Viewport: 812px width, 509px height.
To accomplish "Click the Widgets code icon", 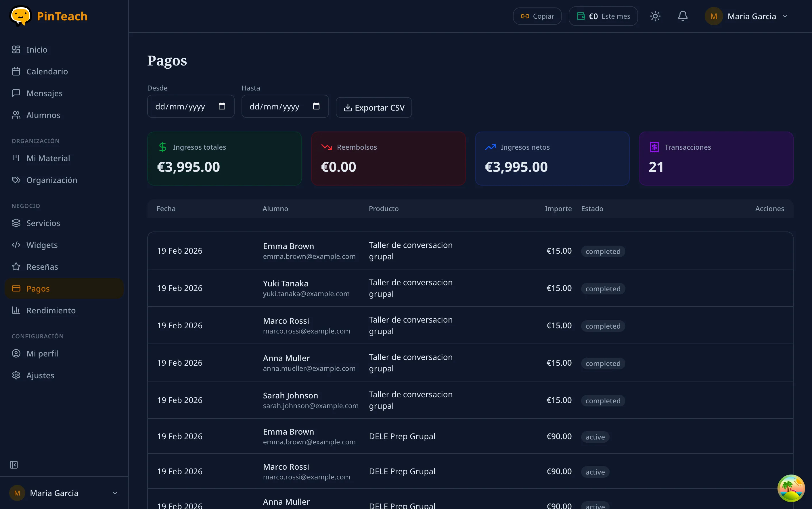I will coord(16,245).
